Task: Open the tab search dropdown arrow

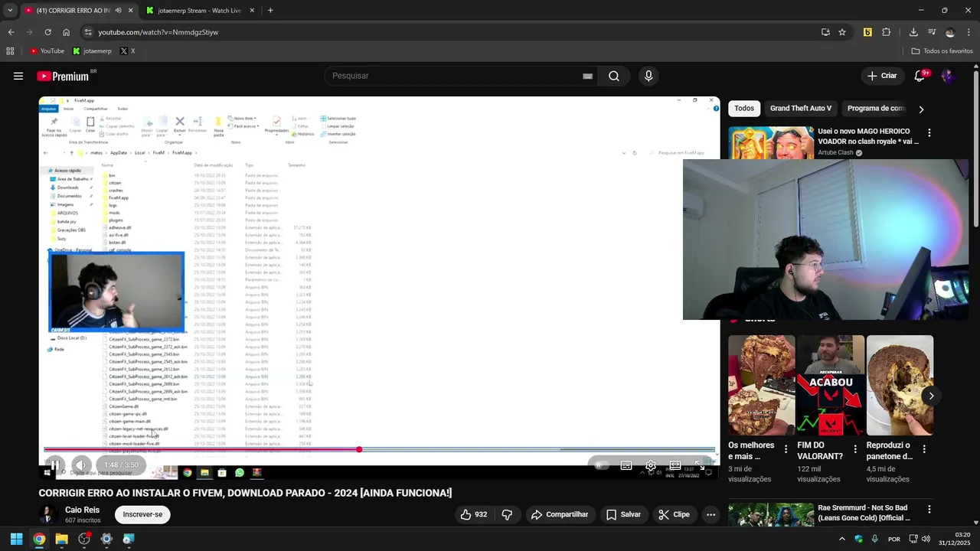Action: pos(10,11)
